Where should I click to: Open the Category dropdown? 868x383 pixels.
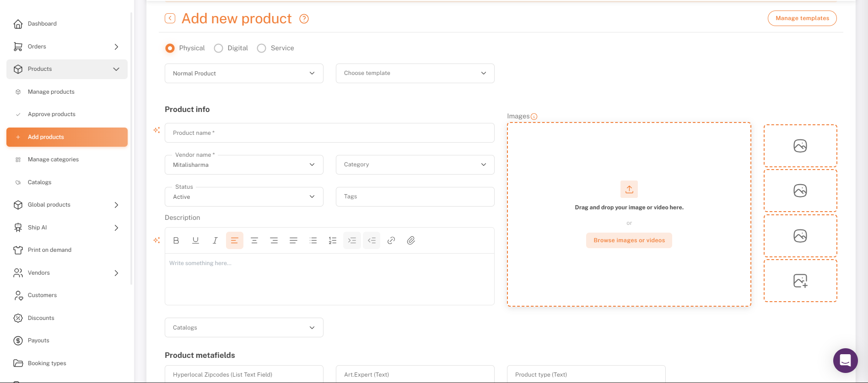[x=415, y=165]
